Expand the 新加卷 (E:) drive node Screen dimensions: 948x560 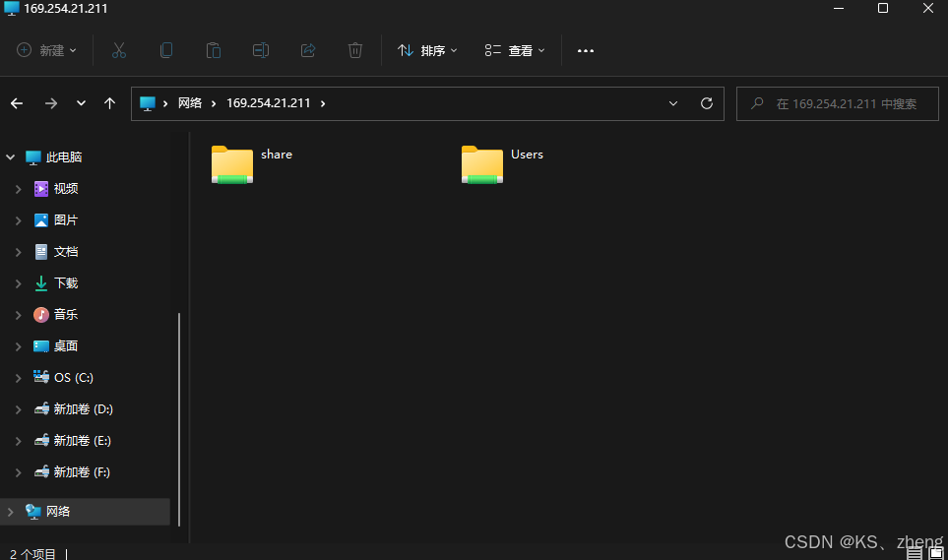pyautogui.click(x=18, y=441)
